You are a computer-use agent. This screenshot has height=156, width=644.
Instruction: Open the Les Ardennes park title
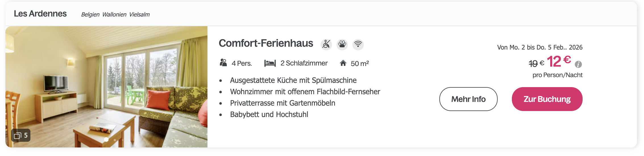(x=40, y=14)
